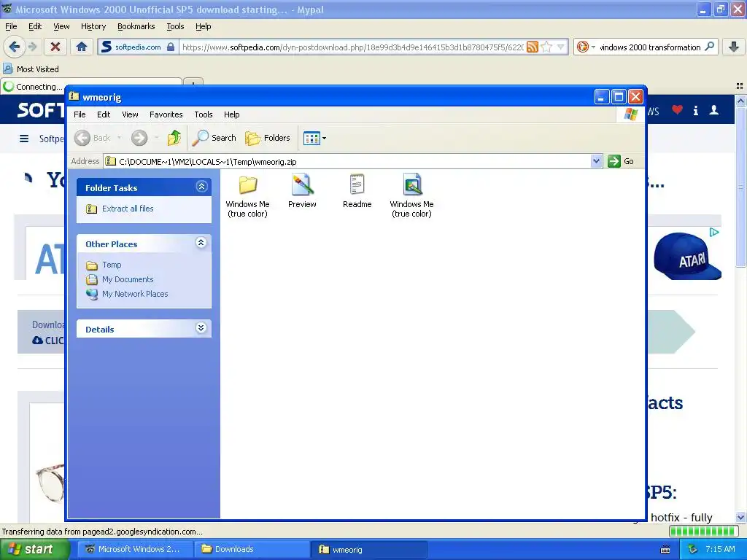Open the File menu in wmeorig
Viewport: 747px width, 560px height.
(80, 114)
